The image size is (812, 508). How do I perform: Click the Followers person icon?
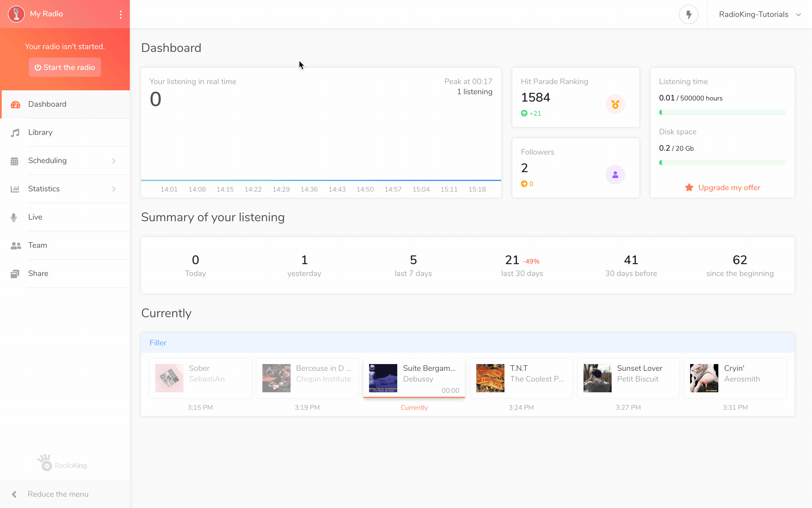coord(615,175)
